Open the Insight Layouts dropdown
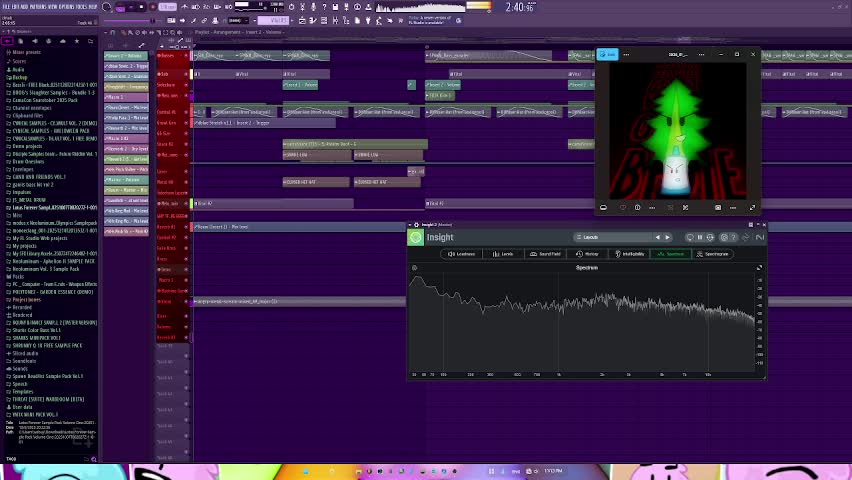Image resolution: width=852 pixels, height=480 pixels. coord(614,238)
